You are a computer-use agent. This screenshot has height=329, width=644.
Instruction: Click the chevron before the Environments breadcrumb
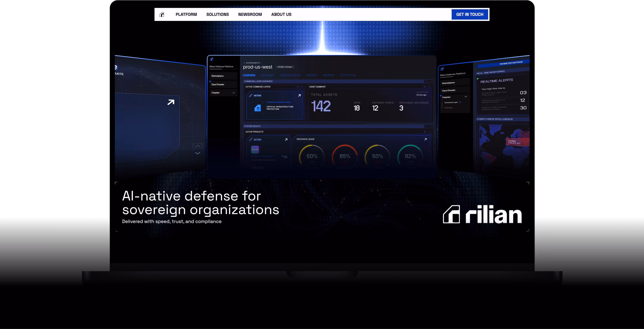coord(244,63)
